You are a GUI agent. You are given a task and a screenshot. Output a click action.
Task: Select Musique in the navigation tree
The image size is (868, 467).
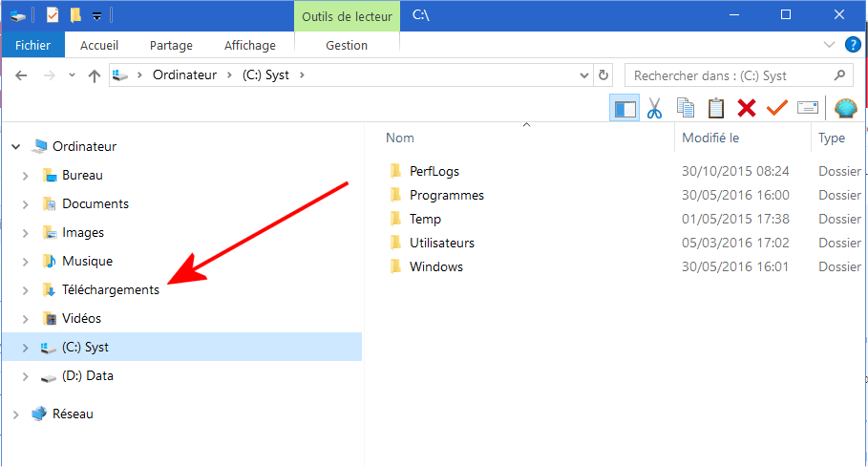click(x=87, y=261)
